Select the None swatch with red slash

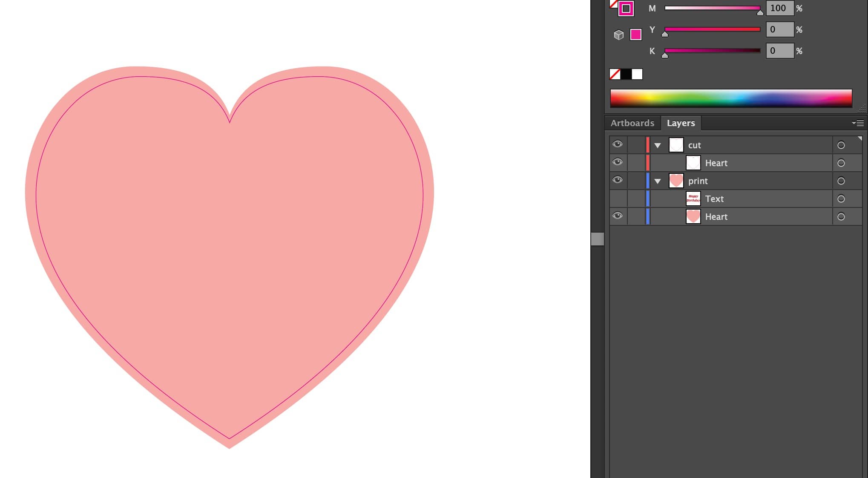coord(615,75)
